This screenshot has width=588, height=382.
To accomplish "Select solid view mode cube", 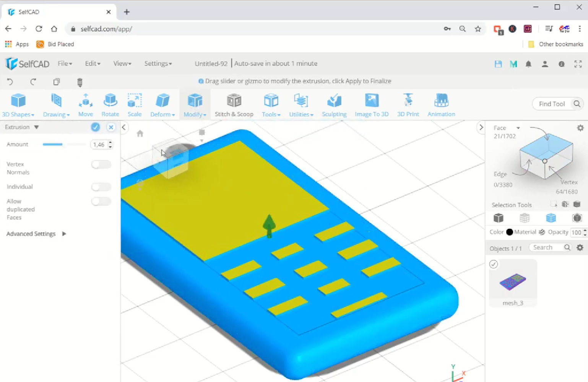I will [499, 218].
